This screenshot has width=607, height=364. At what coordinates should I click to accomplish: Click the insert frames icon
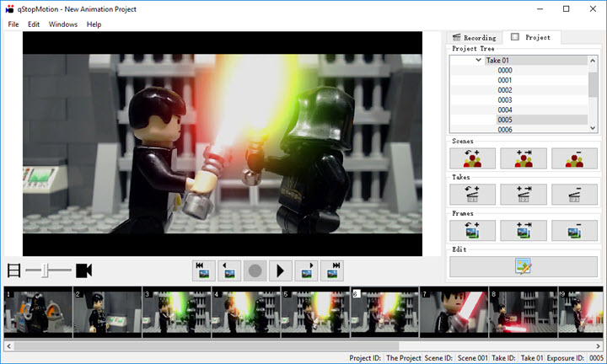(472, 231)
